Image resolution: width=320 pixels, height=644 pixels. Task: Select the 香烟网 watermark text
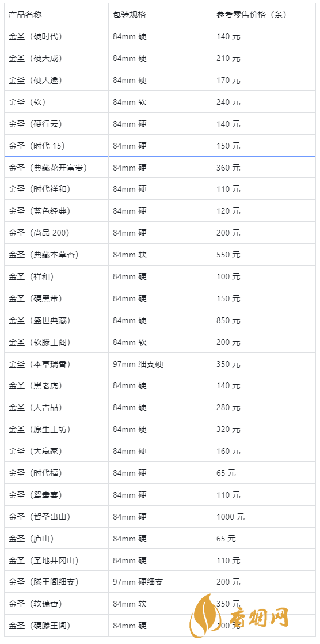point(256,618)
